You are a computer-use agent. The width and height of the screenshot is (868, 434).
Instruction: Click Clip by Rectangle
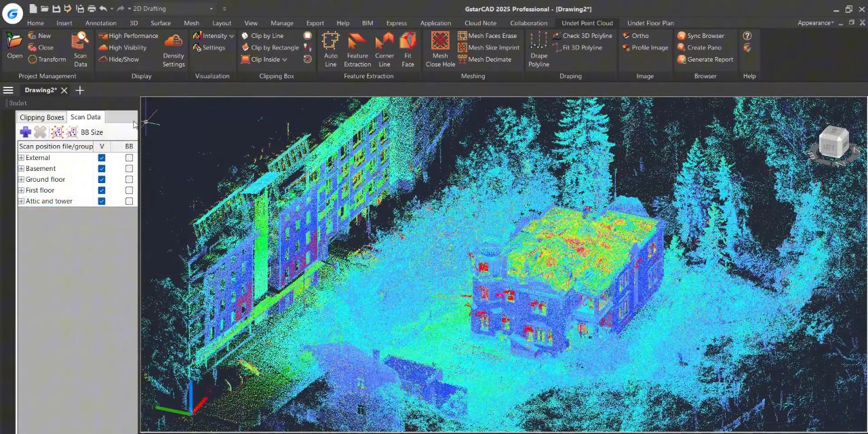click(x=269, y=47)
